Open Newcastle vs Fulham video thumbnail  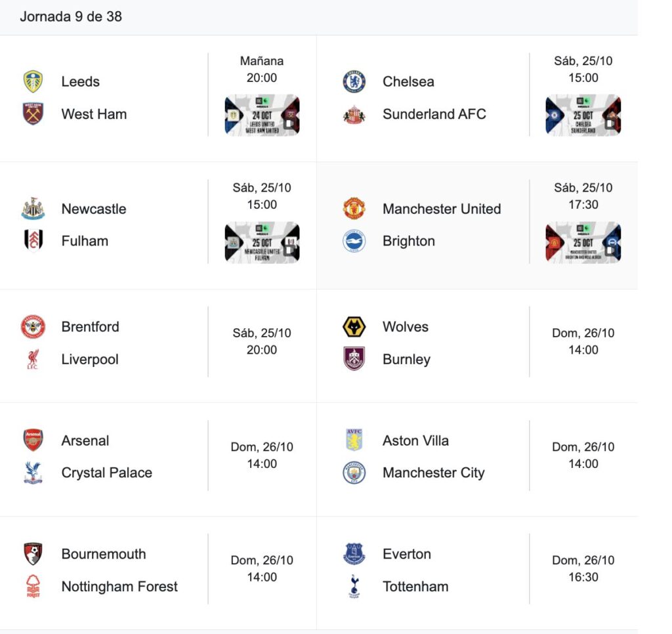coord(262,243)
